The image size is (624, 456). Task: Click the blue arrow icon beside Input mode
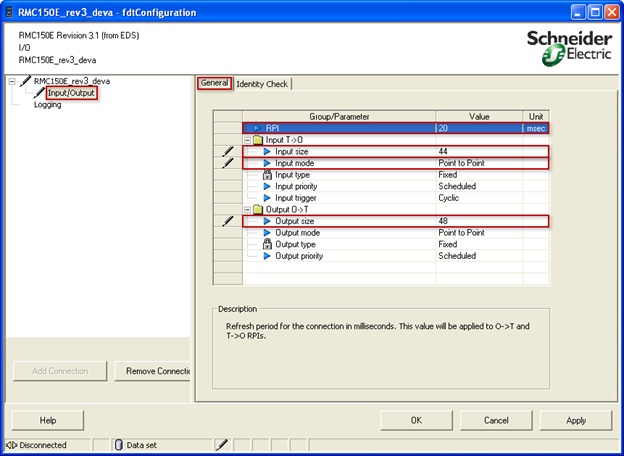[x=267, y=163]
